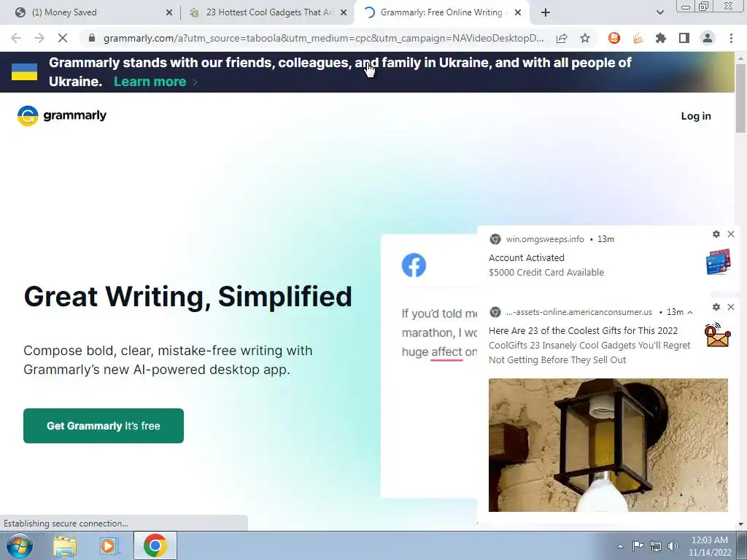Viewport: 747px width, 560px height.
Task: Click the Chrome taskbar icon
Action: pyautogui.click(x=155, y=545)
